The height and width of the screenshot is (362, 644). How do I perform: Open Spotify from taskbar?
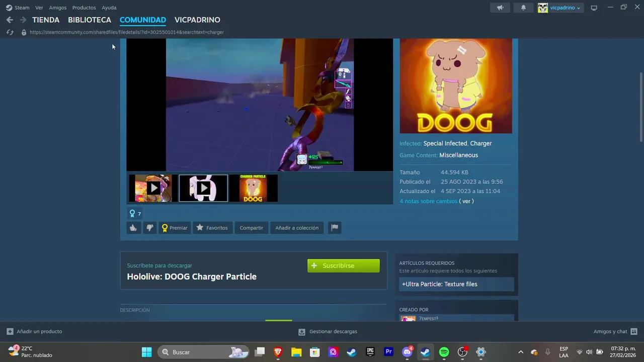click(x=444, y=352)
